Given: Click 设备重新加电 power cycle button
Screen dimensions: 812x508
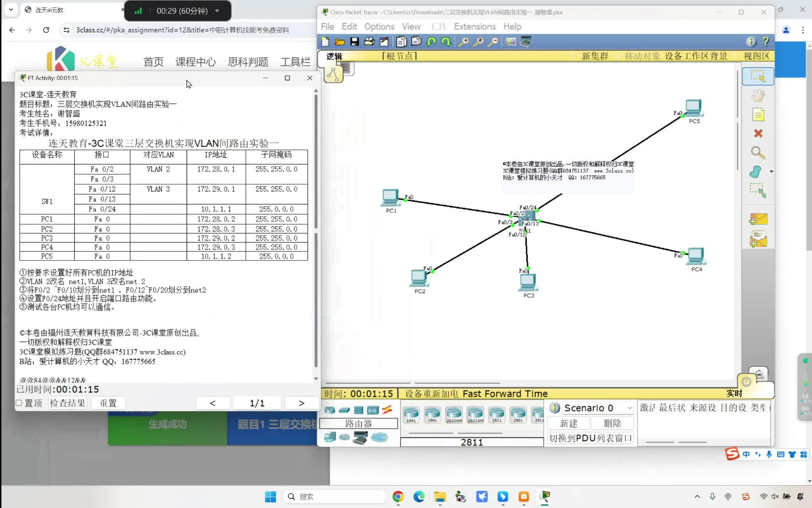Looking at the screenshot, I should [x=431, y=394].
